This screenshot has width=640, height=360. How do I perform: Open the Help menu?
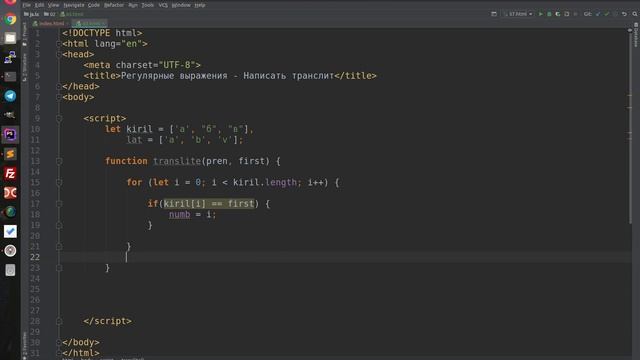[200, 5]
